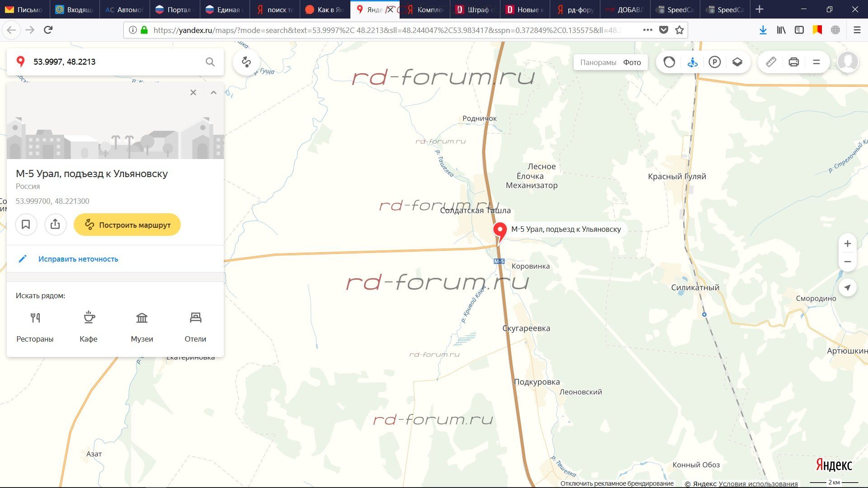This screenshot has width=868, height=488.
Task: Search nearby Отели
Action: (x=195, y=327)
